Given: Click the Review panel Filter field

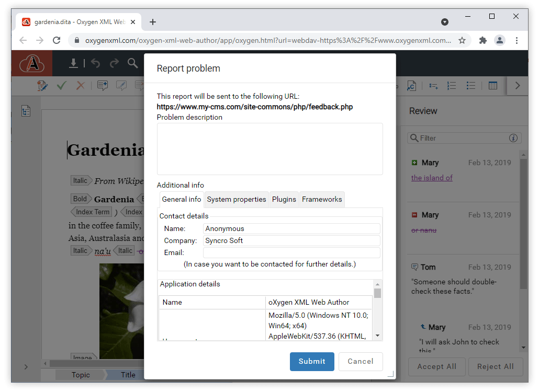Looking at the screenshot, I should point(464,138).
